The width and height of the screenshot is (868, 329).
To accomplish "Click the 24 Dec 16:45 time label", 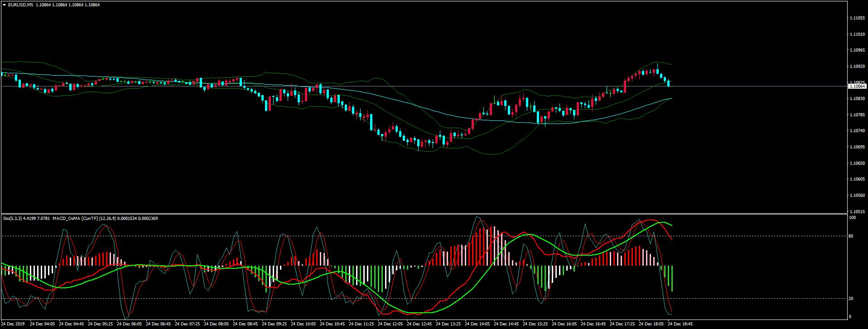I will coord(593,324).
